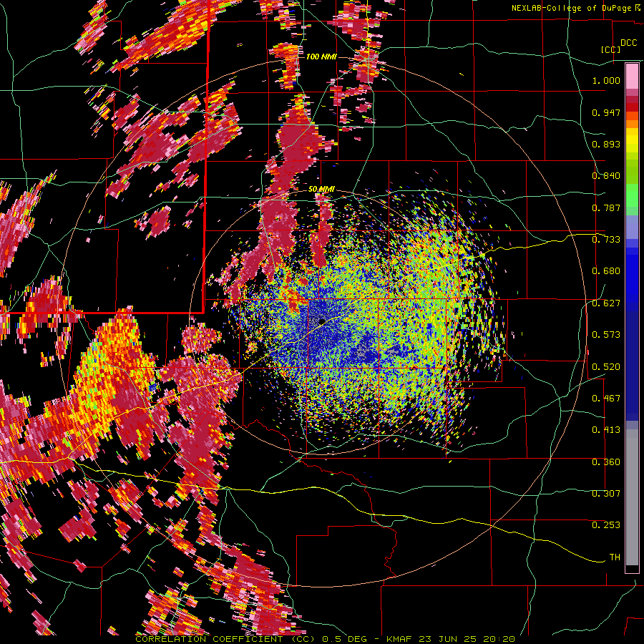
Task: Select the 0.520 legend value
Action: 606,367
